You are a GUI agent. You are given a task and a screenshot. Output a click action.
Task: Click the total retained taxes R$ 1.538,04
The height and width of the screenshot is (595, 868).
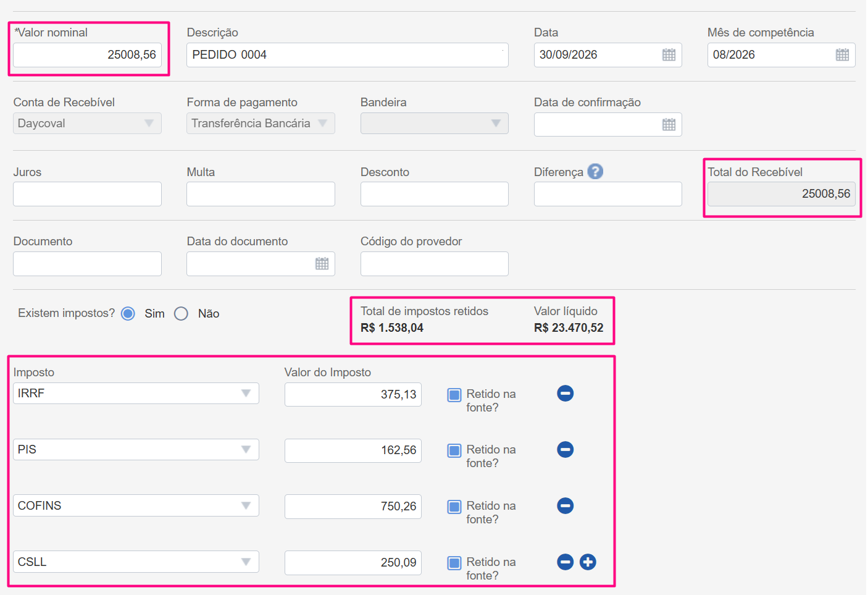392,328
